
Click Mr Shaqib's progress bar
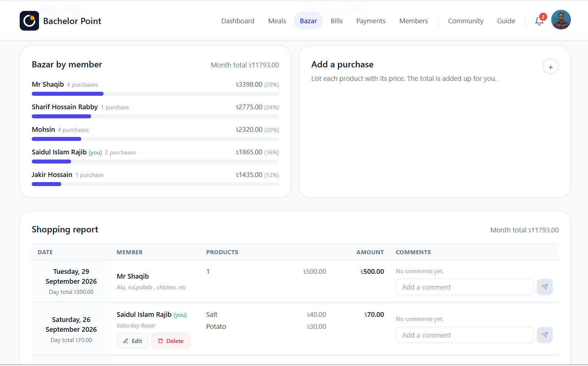point(155,94)
